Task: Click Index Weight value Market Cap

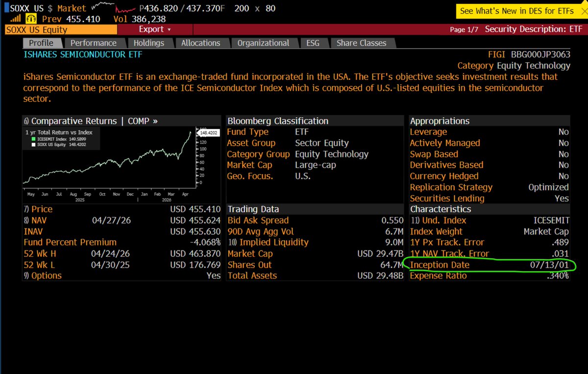Action: [546, 231]
